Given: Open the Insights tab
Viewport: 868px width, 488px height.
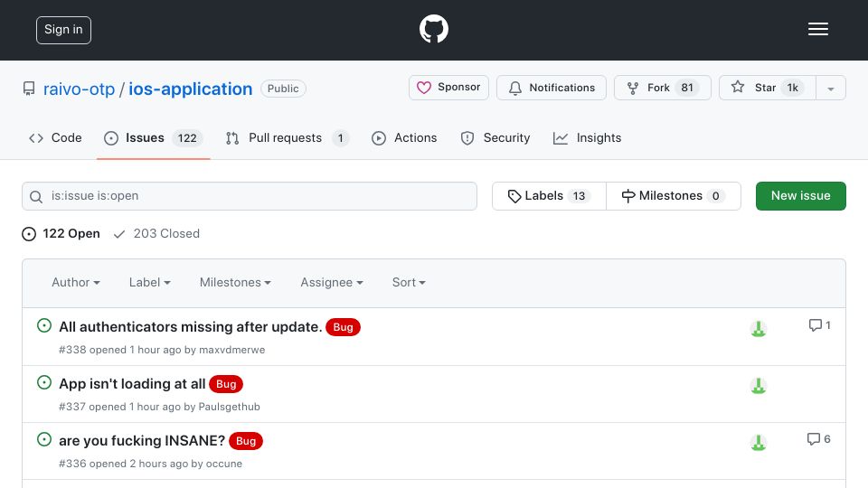Looking at the screenshot, I should coord(588,137).
